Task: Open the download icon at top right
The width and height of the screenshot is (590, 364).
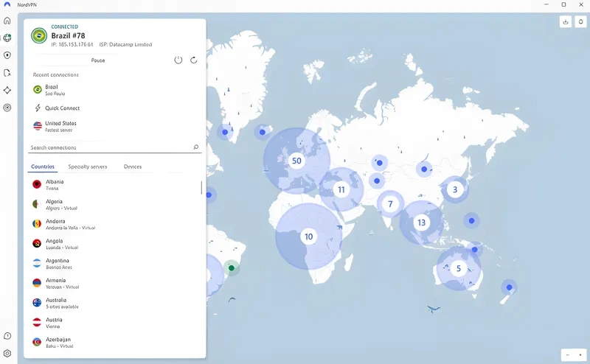Action: (x=565, y=22)
